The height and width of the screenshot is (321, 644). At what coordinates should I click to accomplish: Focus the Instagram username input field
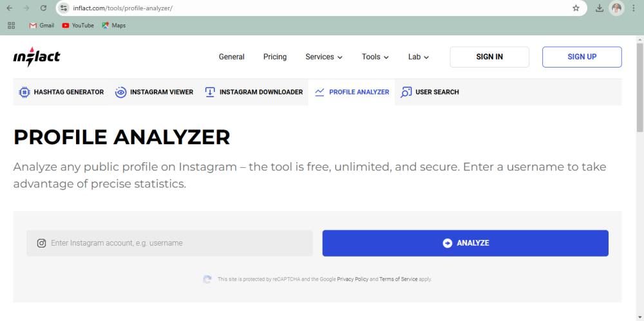coord(169,243)
